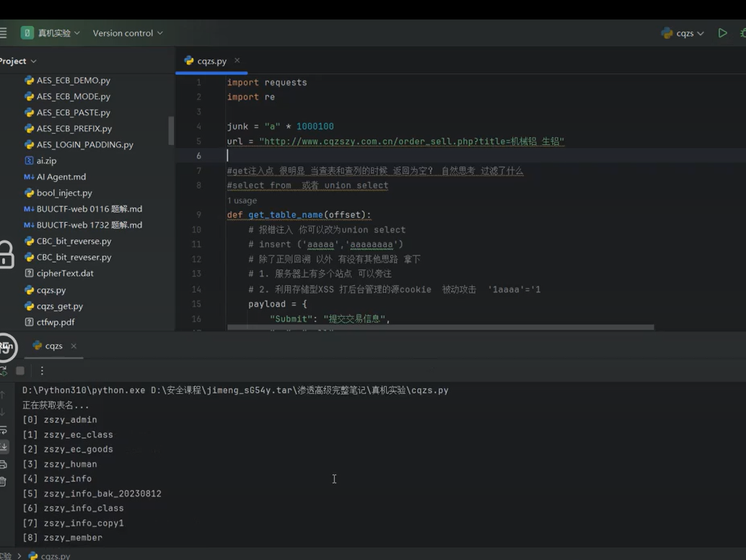
Task: Open the 真机实验 project dropdown
Action: [x=51, y=32]
